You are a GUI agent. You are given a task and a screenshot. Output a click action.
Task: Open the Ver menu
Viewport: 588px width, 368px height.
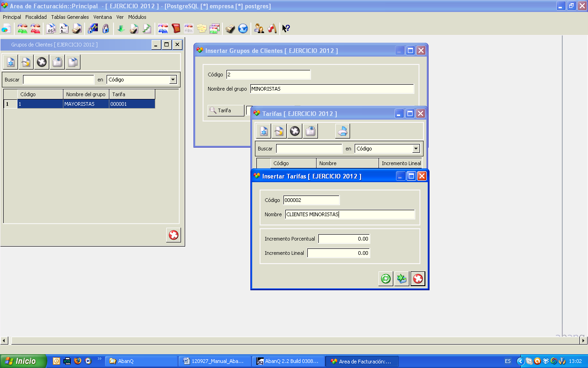(120, 17)
